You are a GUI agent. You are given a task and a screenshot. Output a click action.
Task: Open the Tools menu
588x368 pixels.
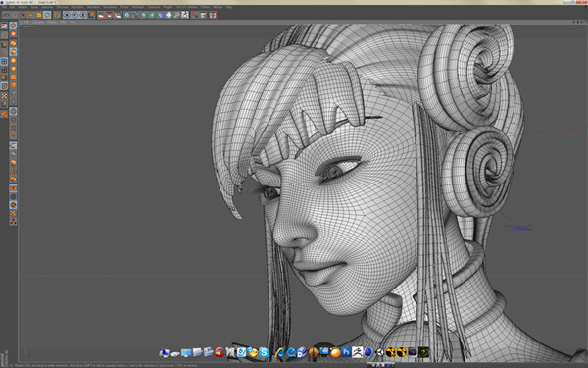(x=34, y=7)
